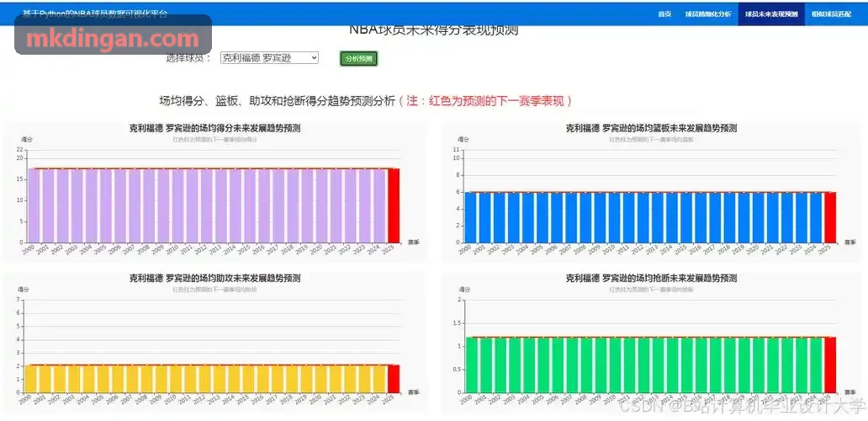Click the red 2025 bar in the assists chart
Viewport: 868px width, 421px height.
click(394, 379)
